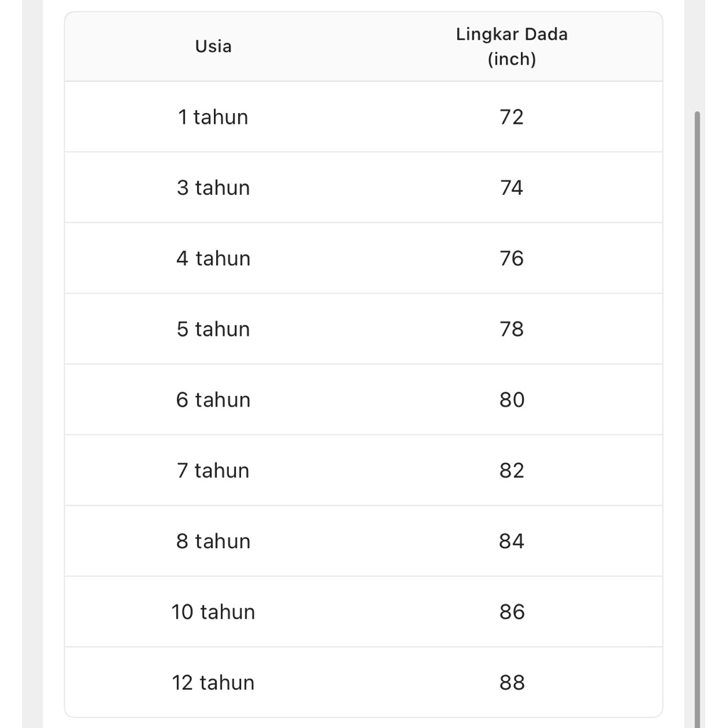Select the 5 tahun age cell

click(213, 329)
